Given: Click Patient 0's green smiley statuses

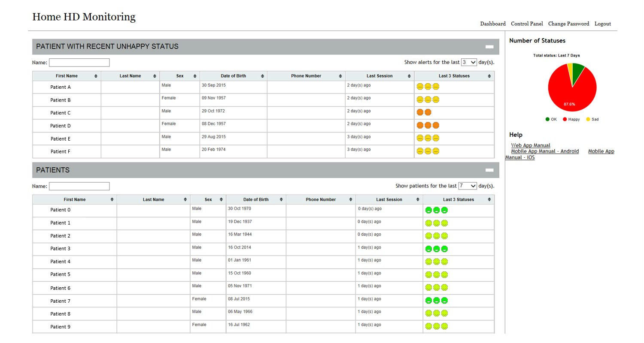Looking at the screenshot, I should point(436,210).
